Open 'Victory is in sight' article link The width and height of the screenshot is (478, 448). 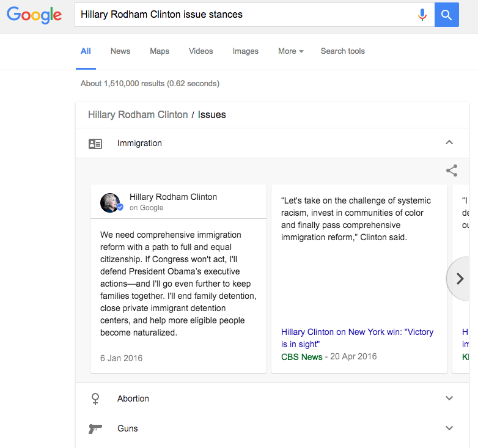pos(357,338)
